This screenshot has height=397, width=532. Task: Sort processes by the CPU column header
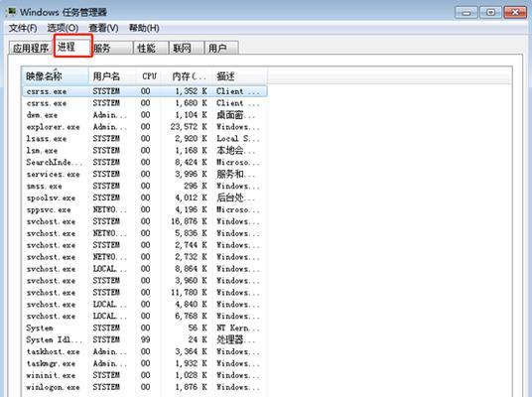[149, 76]
